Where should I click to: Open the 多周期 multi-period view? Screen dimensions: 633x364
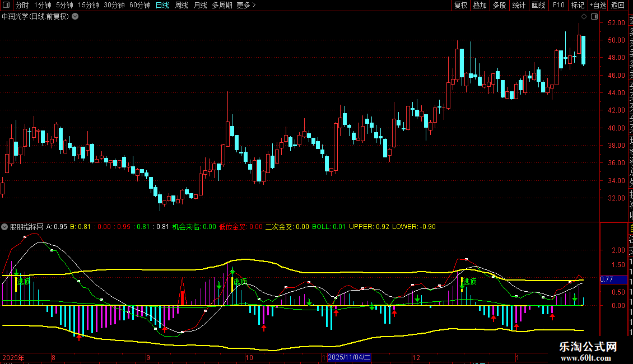pos(222,5)
